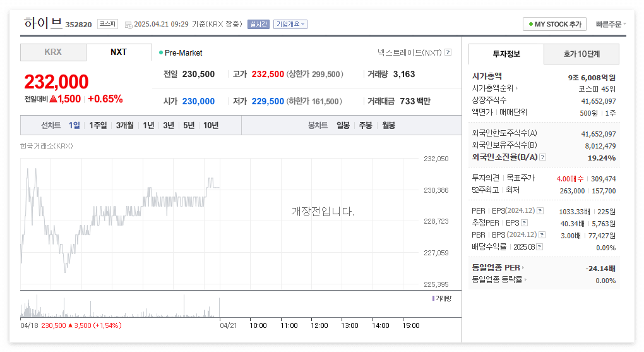Switch to the KRX tab
This screenshot has width=644, height=352.
point(53,52)
